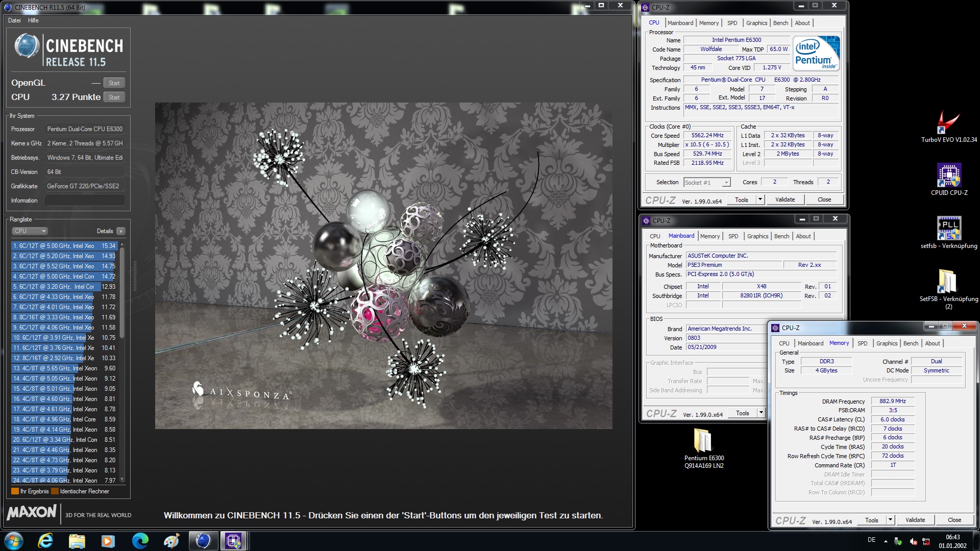This screenshot has width=980, height=551.
Task: Open Tools dropdown arrow in Memory window
Action: pos(890,520)
